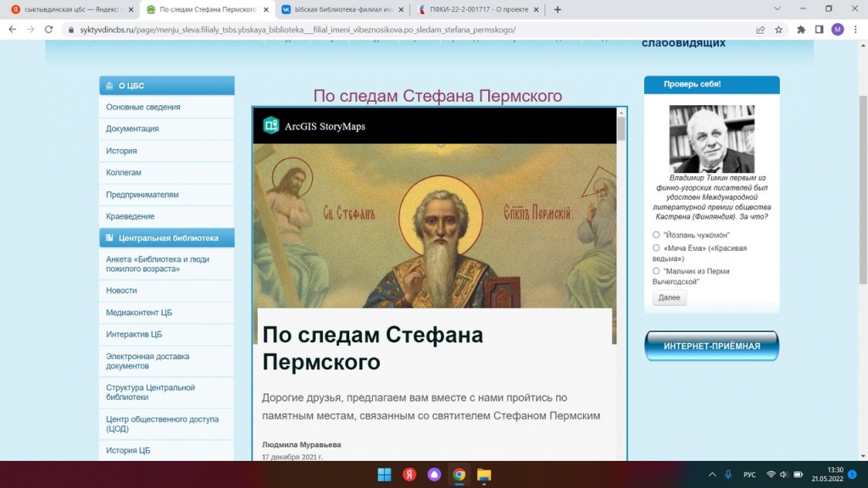Open the Windows Start menu
This screenshot has height=488, width=868.
384,474
